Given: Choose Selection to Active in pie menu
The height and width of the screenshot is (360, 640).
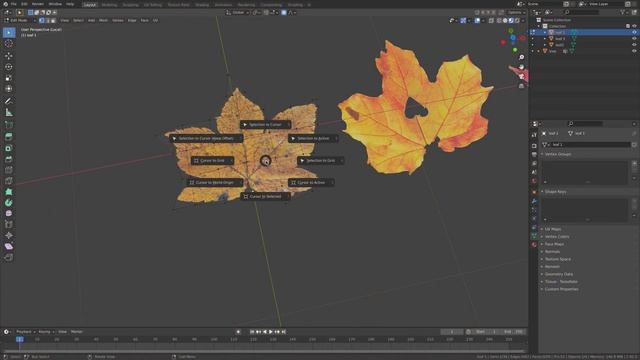Looking at the screenshot, I should [313, 139].
